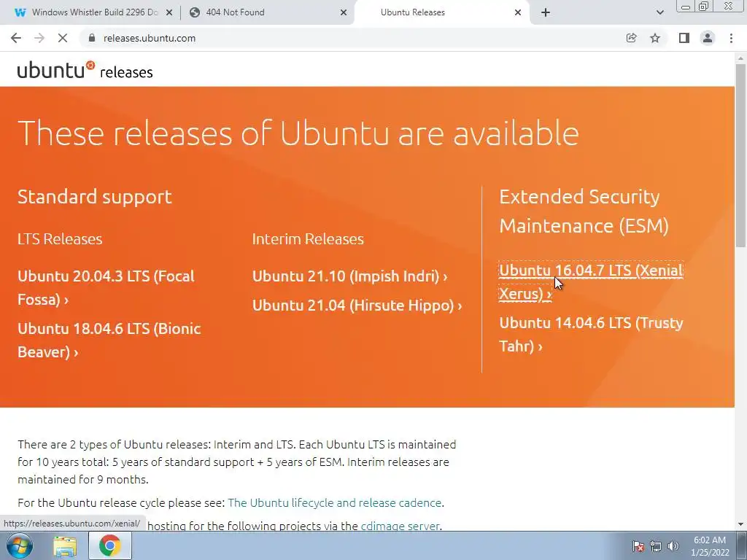The width and height of the screenshot is (747, 560).
Task: Click the browser back arrow
Action: tap(16, 38)
